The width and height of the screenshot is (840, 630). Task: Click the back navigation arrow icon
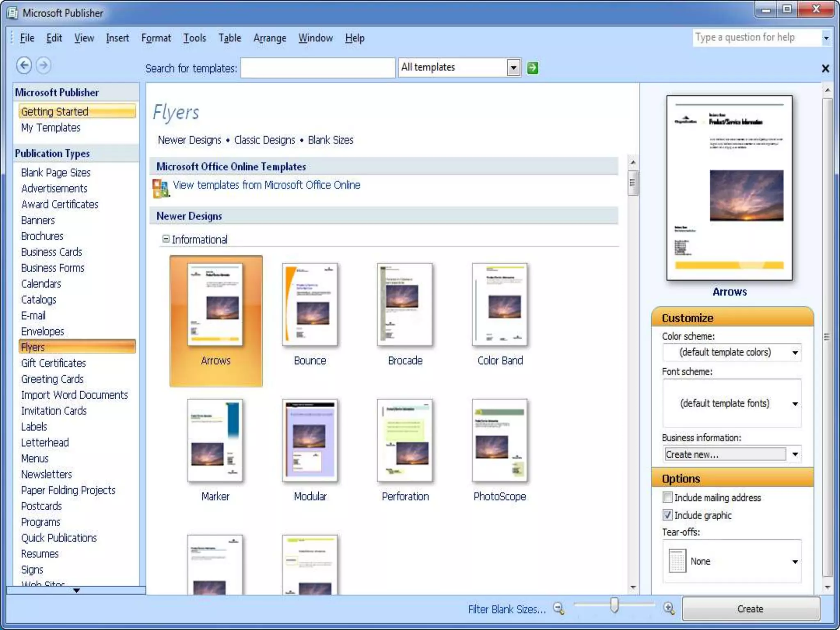click(24, 65)
